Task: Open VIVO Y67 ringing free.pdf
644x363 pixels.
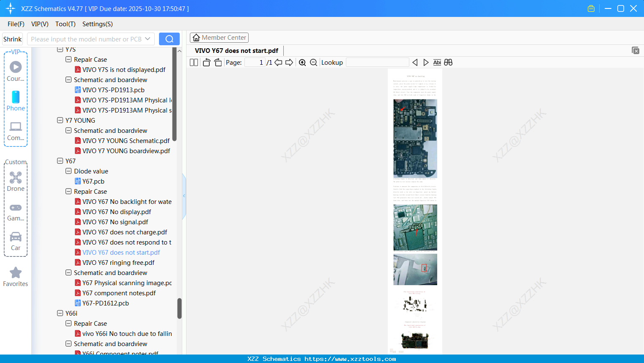Action: pos(118,262)
